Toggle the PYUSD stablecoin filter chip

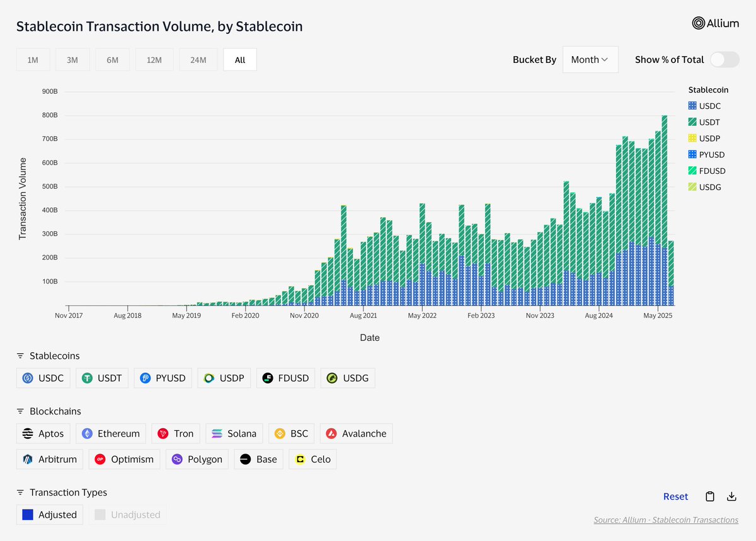[x=163, y=379]
